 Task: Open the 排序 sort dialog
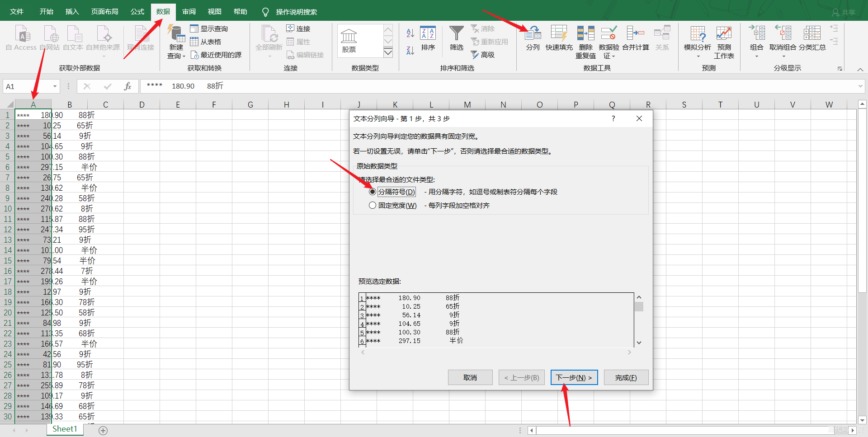click(x=428, y=38)
